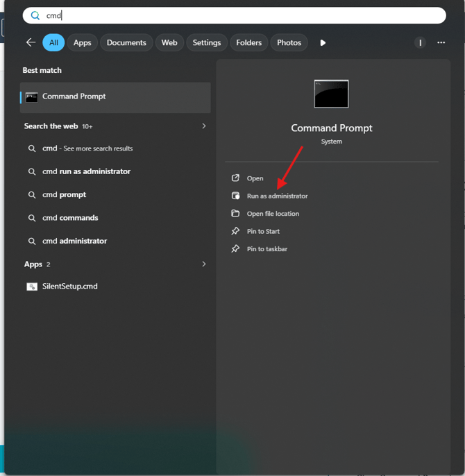Click the SilentSetup.cmd file icon
The height and width of the screenshot is (476, 465).
pyautogui.click(x=32, y=287)
